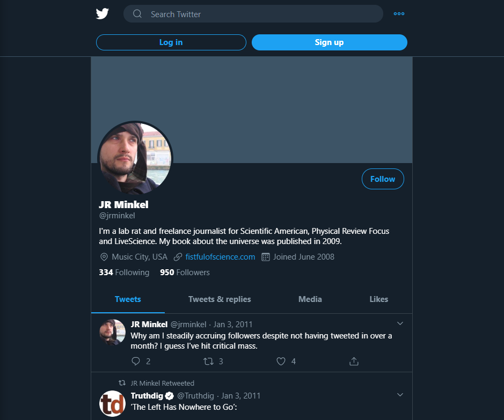Image resolution: width=504 pixels, height=420 pixels.
Task: Click the search magnifier icon
Action: coord(137,14)
